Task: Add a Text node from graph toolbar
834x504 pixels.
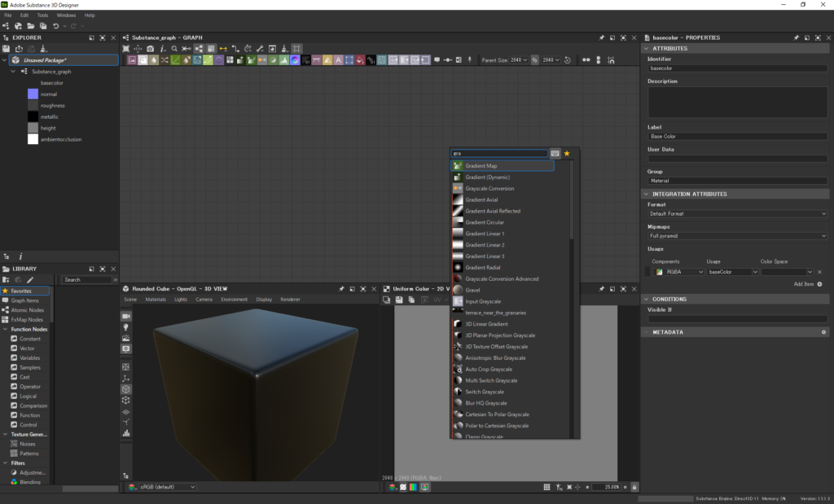Action: (338, 60)
